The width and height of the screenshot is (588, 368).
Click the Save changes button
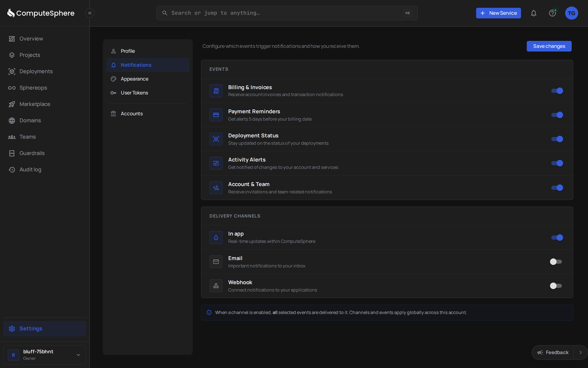[549, 46]
